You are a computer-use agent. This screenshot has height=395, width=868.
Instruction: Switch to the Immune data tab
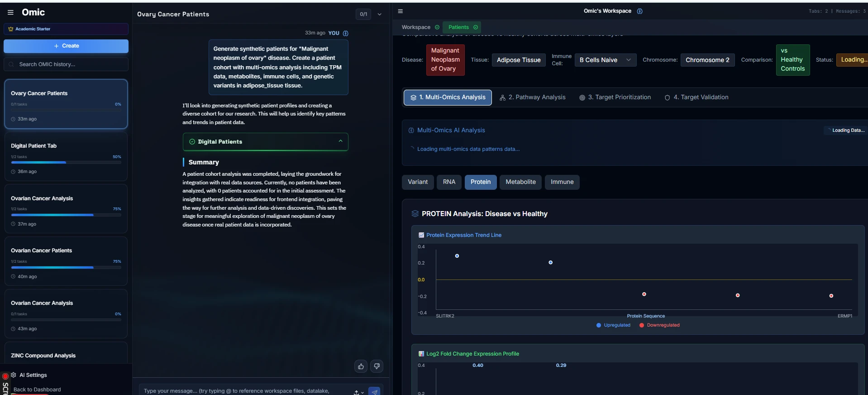coord(562,182)
